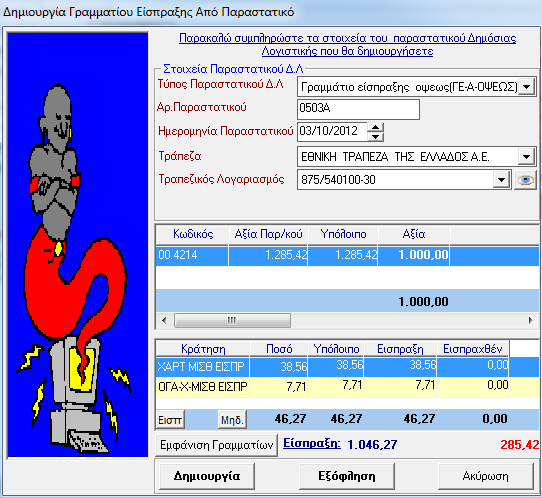The image size is (542, 498).
Task: Open the Τραπεζικός Λογαριασμός dropdown
Action: 502,180
